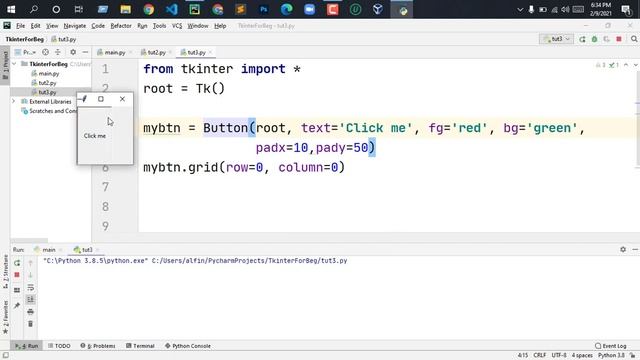Screen dimensions: 640x360
Task: Close the tut3.py editor tab
Action: 211,52
